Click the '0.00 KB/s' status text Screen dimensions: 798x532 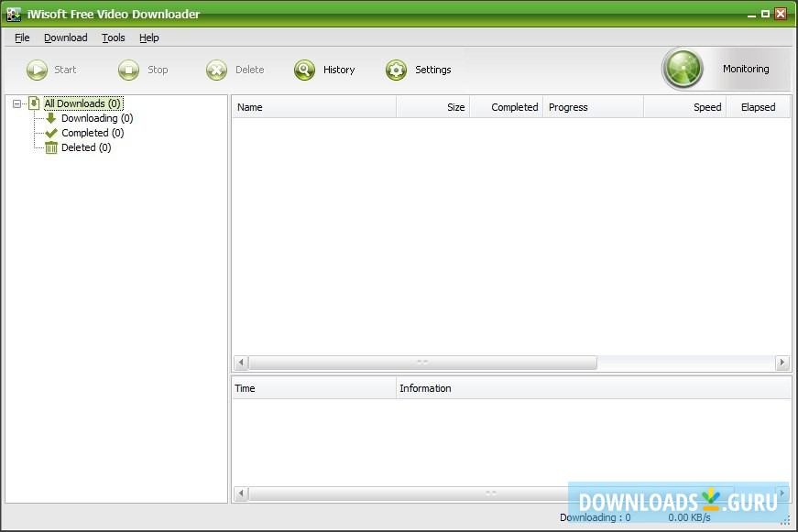point(689,517)
